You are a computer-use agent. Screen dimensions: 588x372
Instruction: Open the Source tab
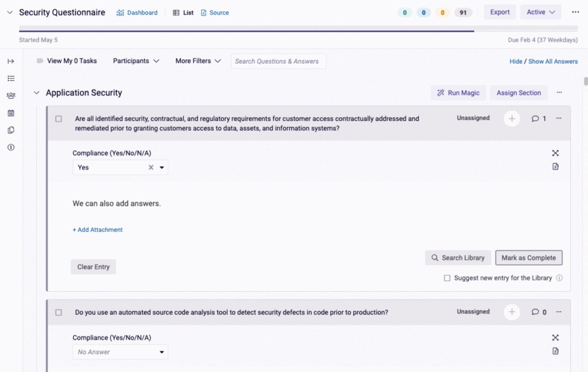click(215, 12)
